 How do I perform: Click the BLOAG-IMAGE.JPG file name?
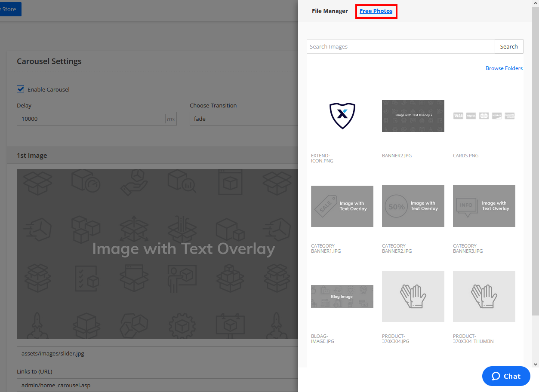click(323, 339)
